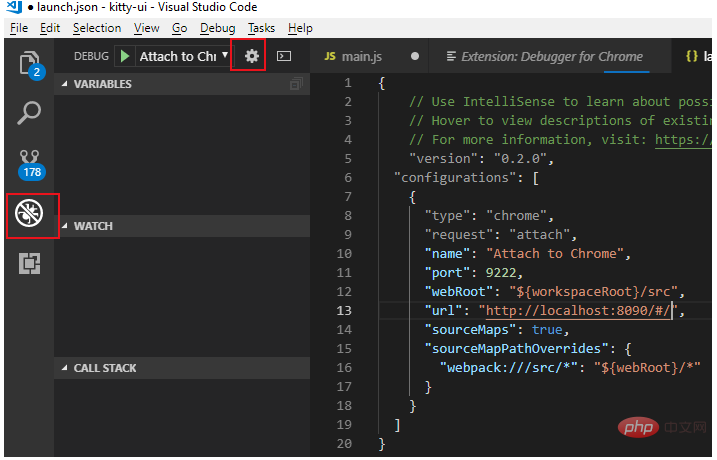Open the Debug Console icon

(x=284, y=56)
